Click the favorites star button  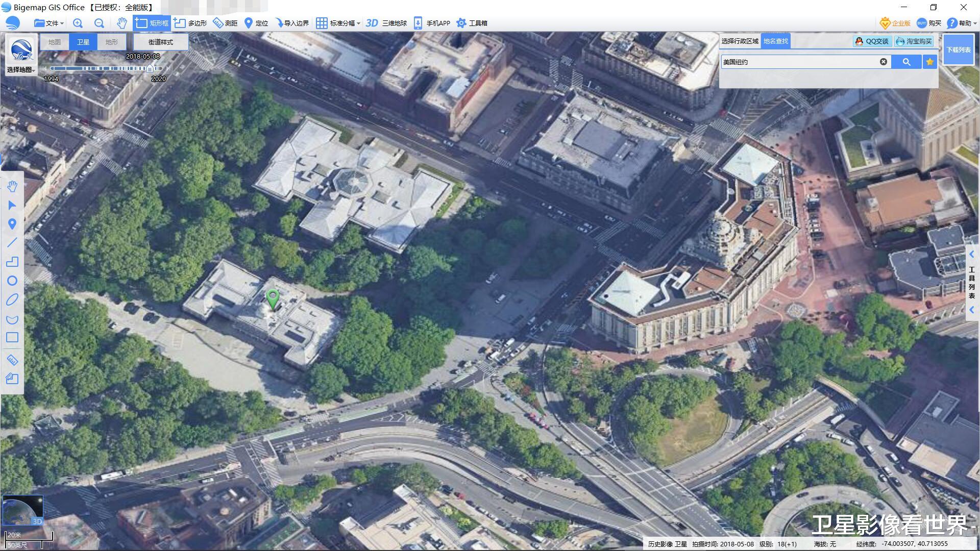click(x=930, y=62)
